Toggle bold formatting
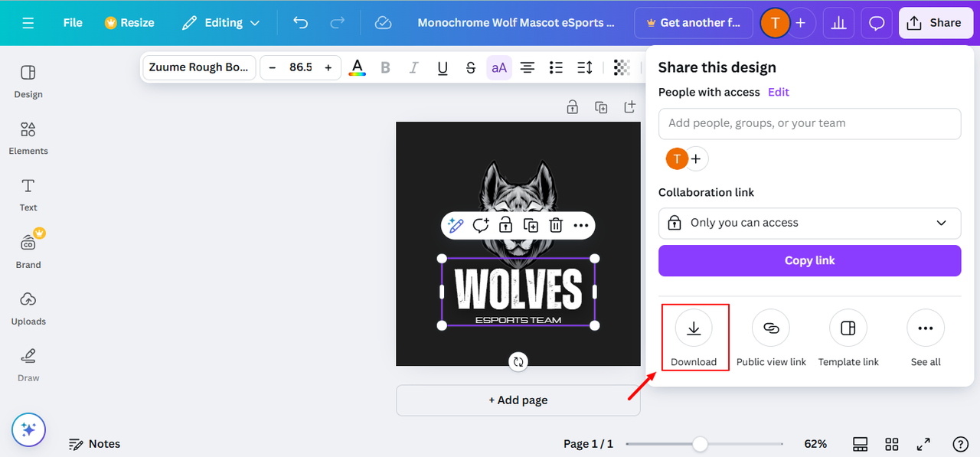The image size is (980, 457). pyautogui.click(x=385, y=67)
